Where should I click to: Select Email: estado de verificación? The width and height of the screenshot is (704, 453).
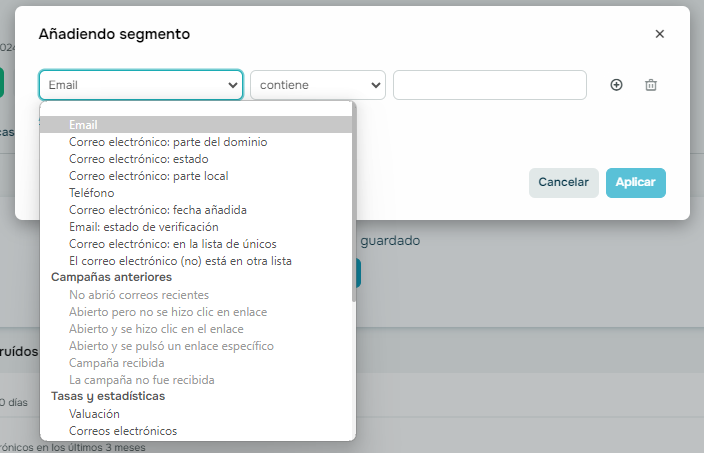pyautogui.click(x=196, y=227)
